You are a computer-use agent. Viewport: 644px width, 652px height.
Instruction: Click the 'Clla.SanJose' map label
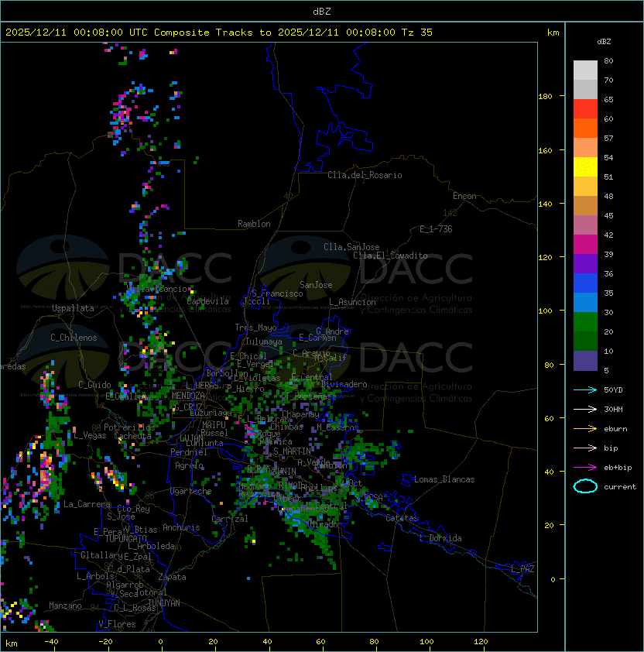coord(351,247)
